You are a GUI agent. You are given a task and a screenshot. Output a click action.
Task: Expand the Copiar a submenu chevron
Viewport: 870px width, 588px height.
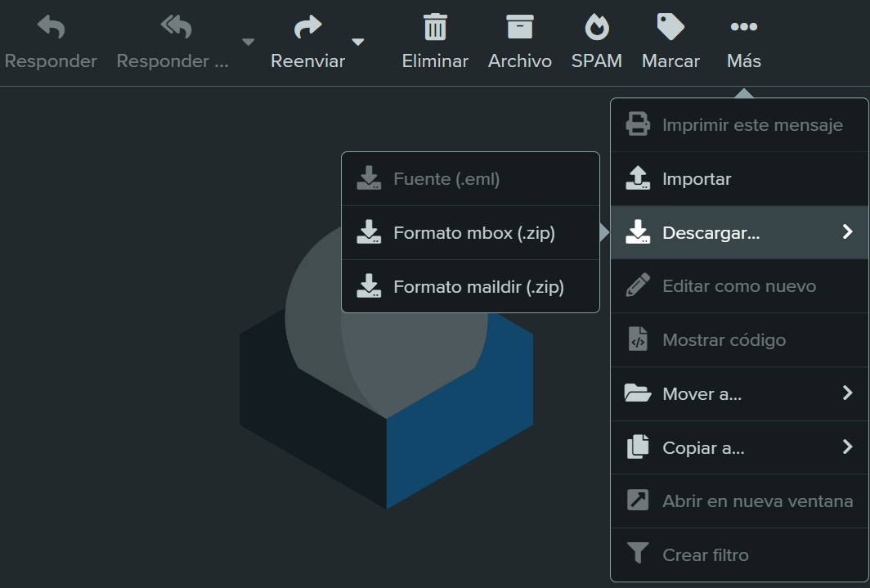click(x=847, y=447)
